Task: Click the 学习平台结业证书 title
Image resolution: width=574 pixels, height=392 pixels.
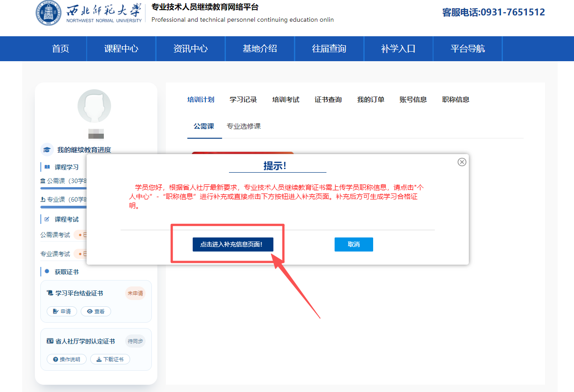Action: (x=79, y=293)
